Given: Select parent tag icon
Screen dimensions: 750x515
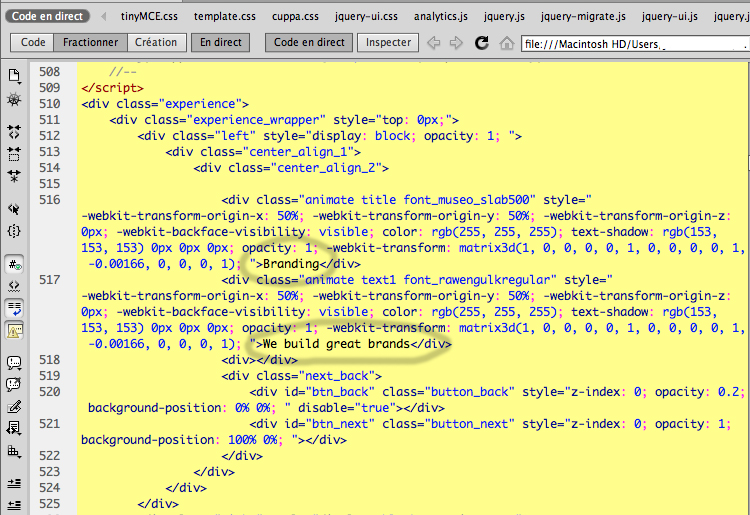Looking at the screenshot, I should (14, 209).
